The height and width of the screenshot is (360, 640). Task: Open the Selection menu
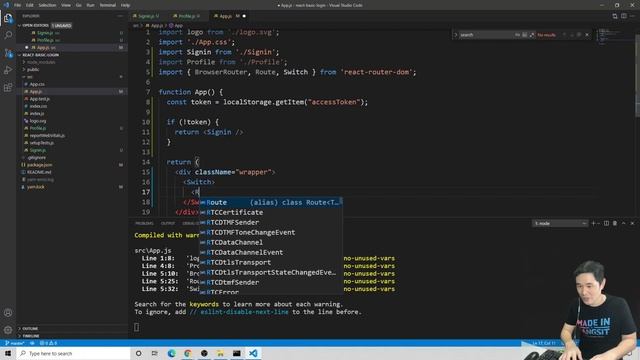[x=47, y=5]
